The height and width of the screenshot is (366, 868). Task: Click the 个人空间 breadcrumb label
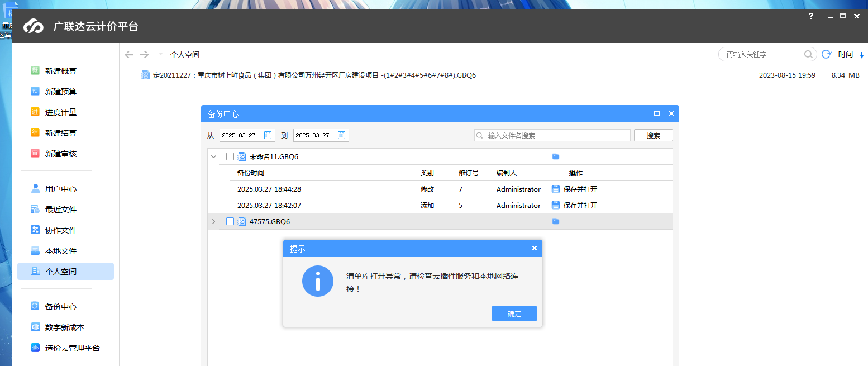[185, 55]
